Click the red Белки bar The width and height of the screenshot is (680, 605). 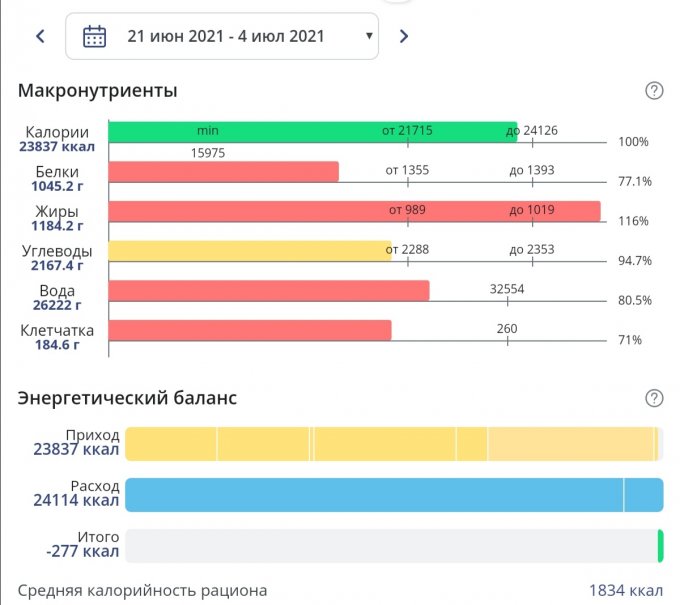(223, 172)
